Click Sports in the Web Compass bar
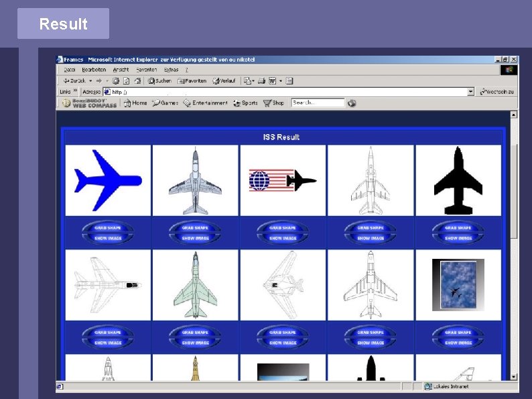Image resolution: width=532 pixels, height=399 pixels. pos(245,103)
